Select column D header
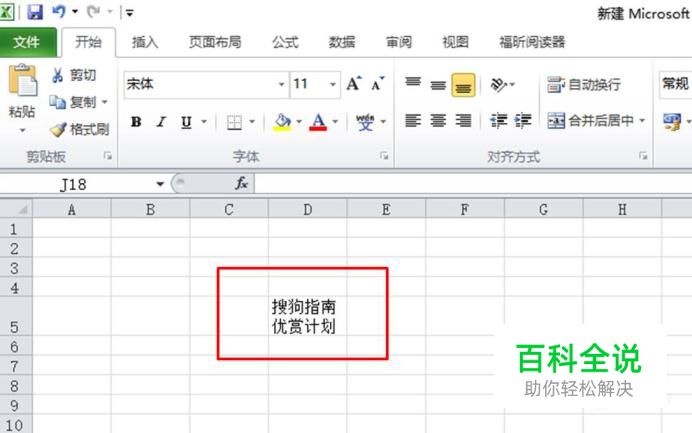The image size is (692, 433). 308,209
